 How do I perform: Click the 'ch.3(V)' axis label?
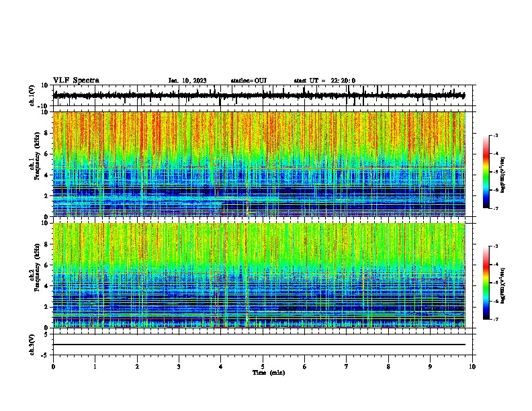[x=32, y=345]
